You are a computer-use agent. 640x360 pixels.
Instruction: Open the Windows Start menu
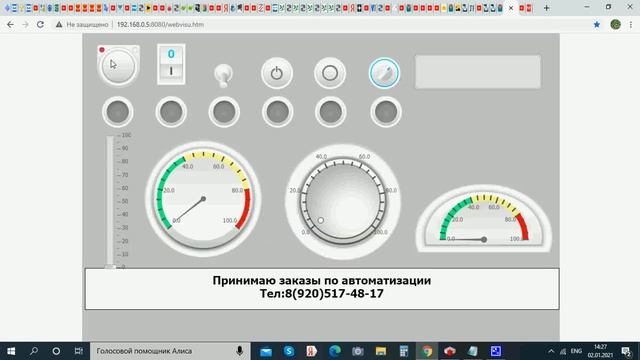[11, 351]
